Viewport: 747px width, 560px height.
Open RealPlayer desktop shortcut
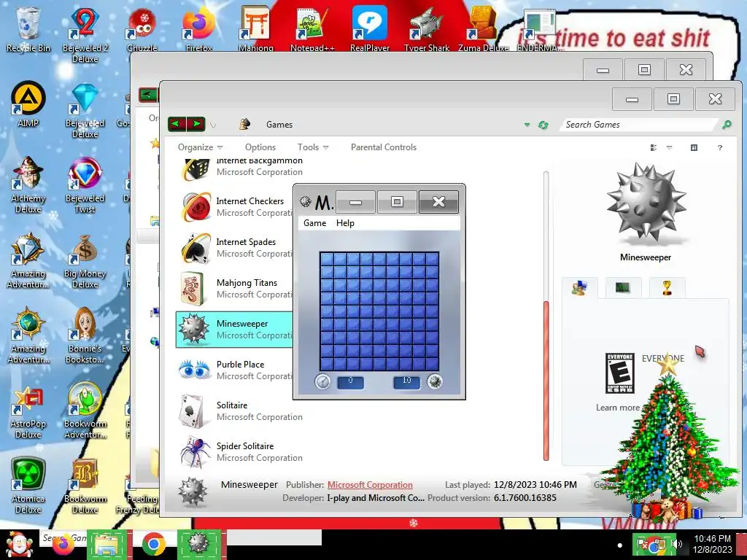369,29
